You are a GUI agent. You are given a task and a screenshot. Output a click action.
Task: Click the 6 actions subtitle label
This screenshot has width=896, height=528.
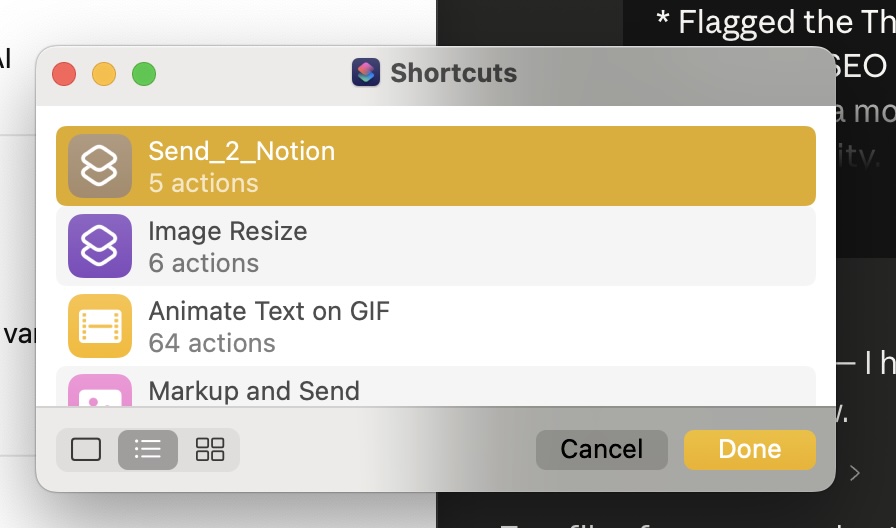click(204, 263)
